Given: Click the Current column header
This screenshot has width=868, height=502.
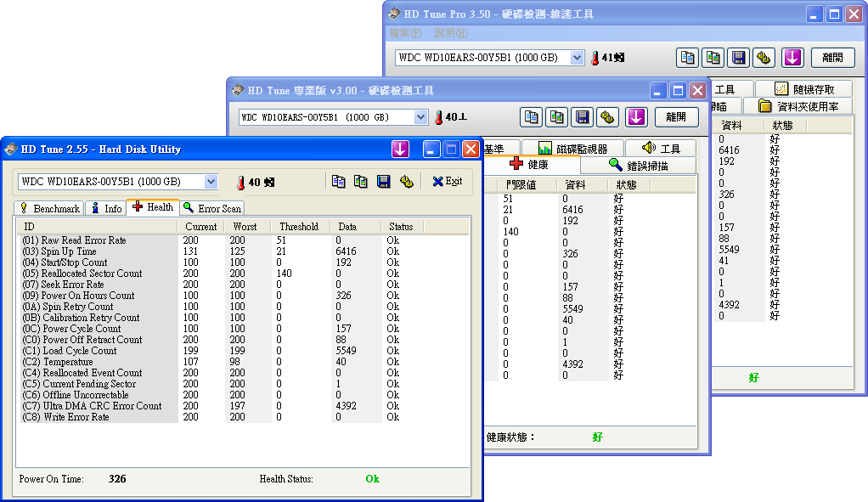Looking at the screenshot, I should [x=201, y=227].
